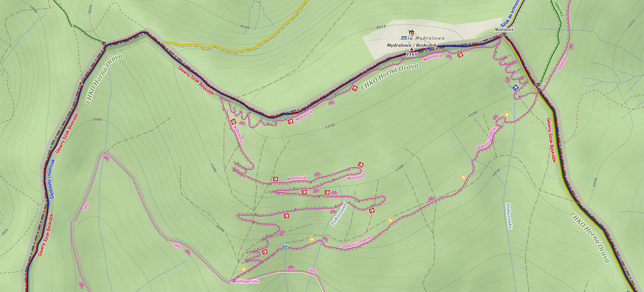
Task: Click the mountain hut icon above Hala Mędralowa
Action: coord(411,32)
